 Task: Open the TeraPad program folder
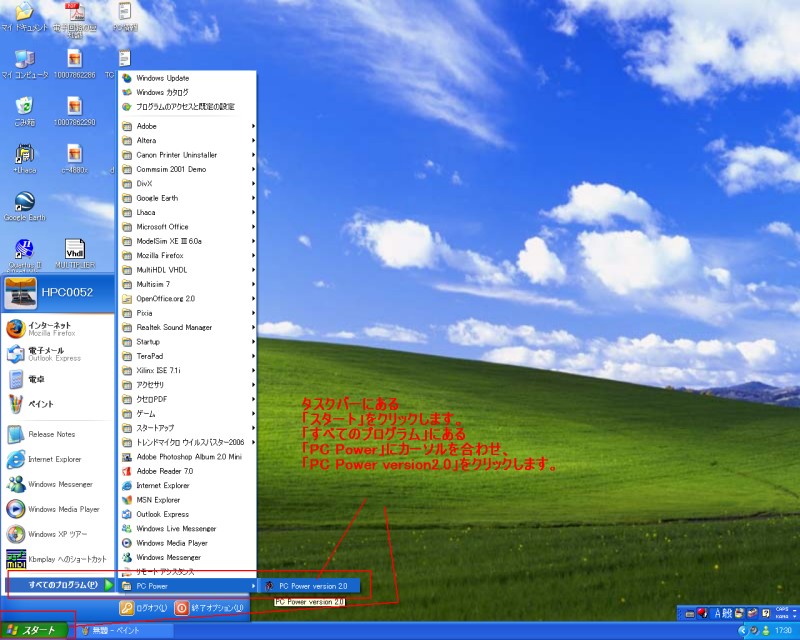tap(187, 356)
